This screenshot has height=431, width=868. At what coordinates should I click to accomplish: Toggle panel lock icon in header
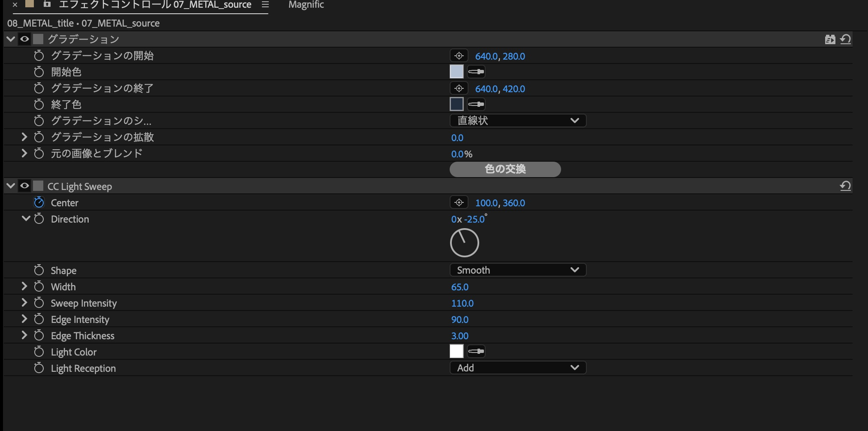tap(47, 4)
